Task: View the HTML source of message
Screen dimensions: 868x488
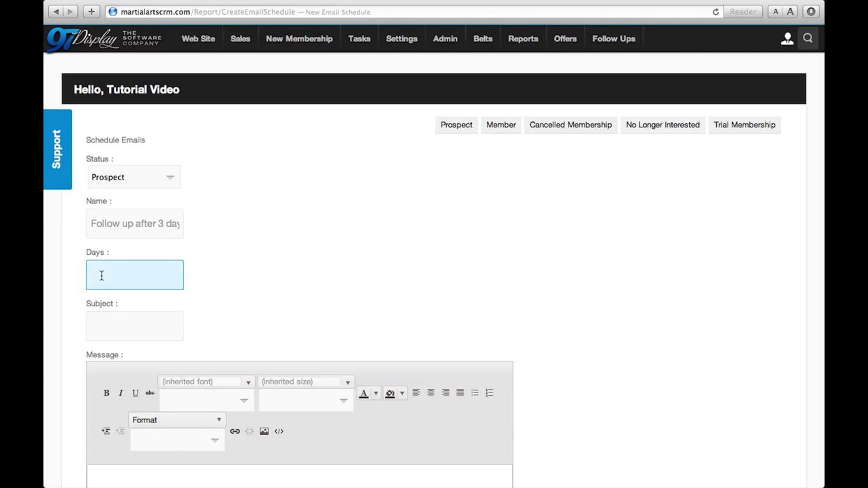Action: (279, 431)
